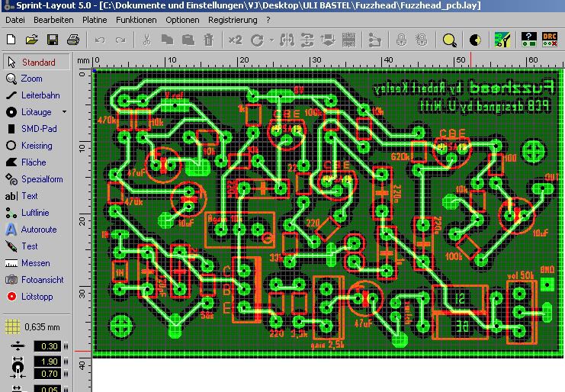Undo the last action
Image resolution: width=565 pixels, height=392 pixels.
click(100, 40)
